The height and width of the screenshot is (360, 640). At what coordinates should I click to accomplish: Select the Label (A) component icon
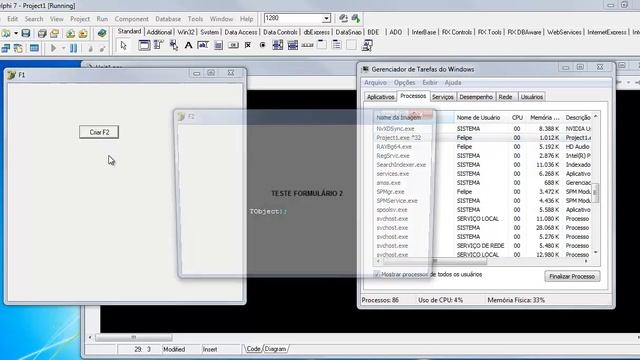(188, 45)
